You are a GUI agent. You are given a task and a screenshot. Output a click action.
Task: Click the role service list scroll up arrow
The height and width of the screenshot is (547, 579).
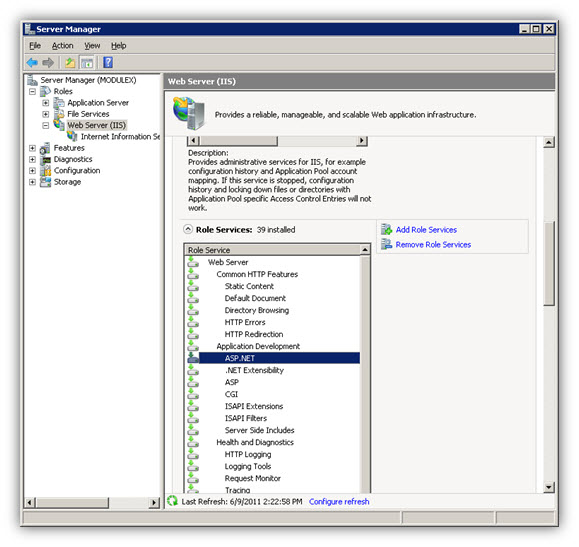pyautogui.click(x=365, y=250)
